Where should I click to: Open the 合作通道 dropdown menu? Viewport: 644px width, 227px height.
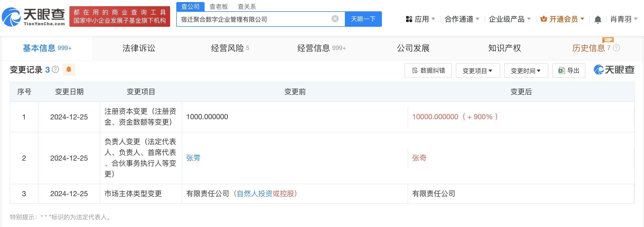click(462, 19)
